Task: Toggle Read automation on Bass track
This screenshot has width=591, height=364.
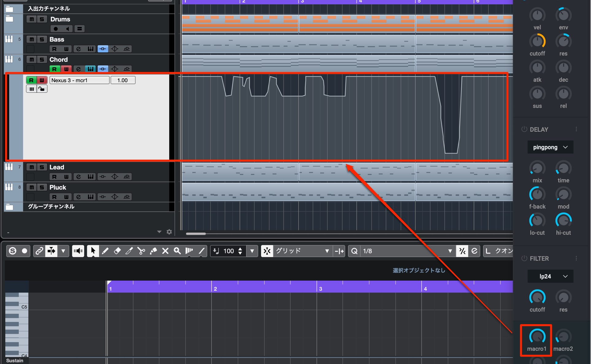Action: tap(54, 49)
